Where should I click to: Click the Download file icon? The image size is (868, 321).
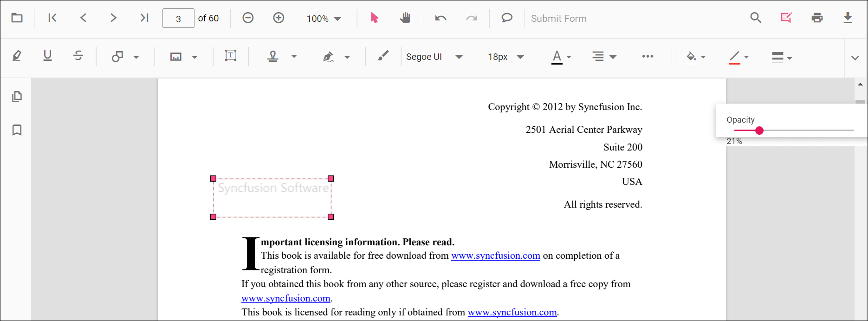[x=848, y=18]
